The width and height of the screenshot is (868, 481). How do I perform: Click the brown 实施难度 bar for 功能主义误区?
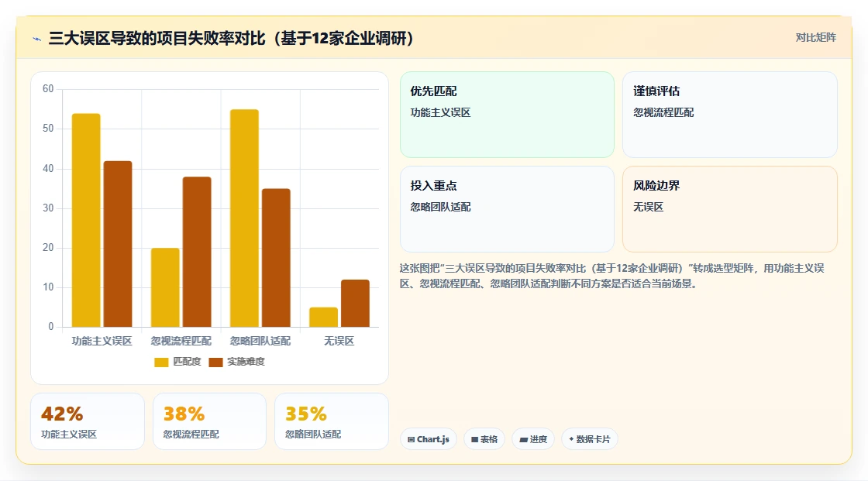click(118, 244)
